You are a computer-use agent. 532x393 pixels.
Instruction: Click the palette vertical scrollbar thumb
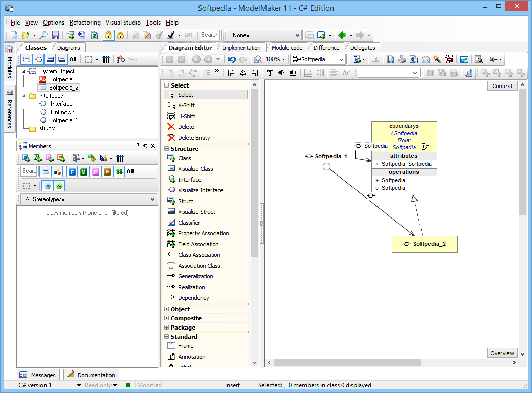coord(254,173)
